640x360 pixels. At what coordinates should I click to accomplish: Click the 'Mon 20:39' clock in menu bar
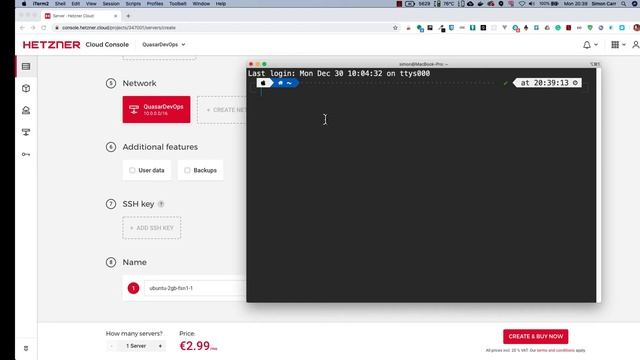click(576, 4)
